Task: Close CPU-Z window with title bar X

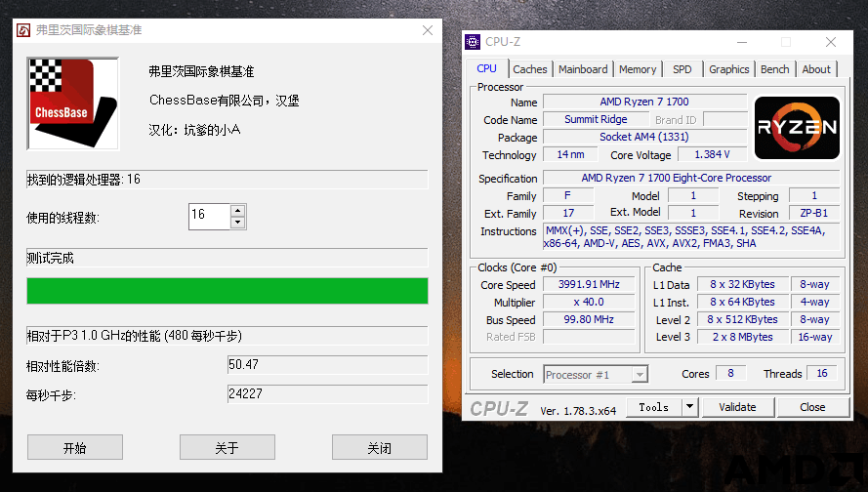Action: coord(830,42)
